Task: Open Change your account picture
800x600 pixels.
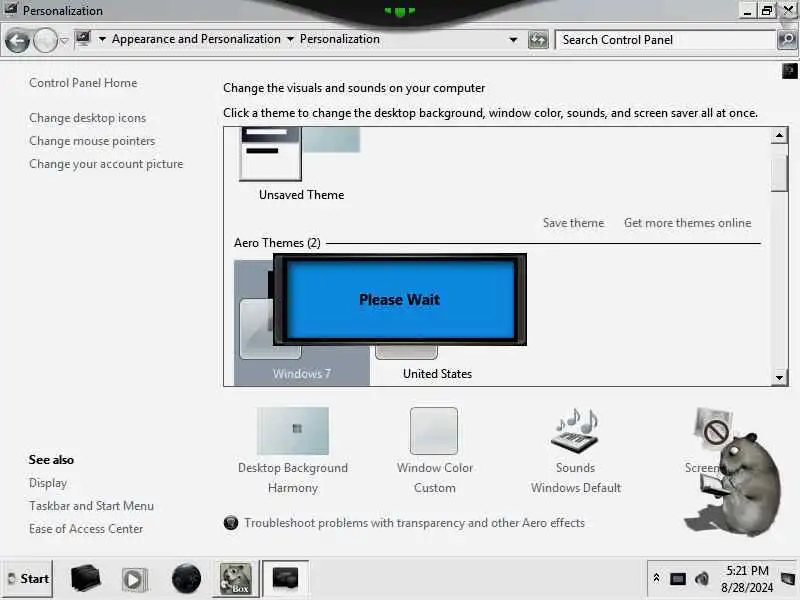Action: pyautogui.click(x=106, y=164)
